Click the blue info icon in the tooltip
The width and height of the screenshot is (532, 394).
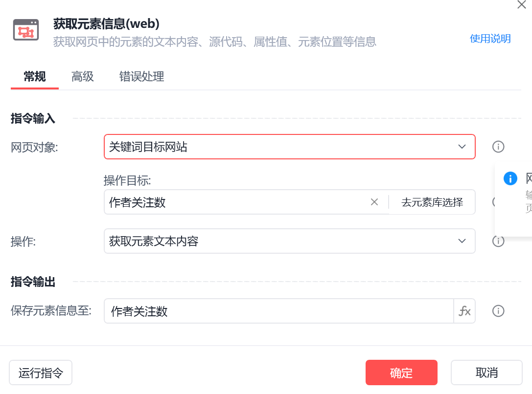tap(510, 178)
